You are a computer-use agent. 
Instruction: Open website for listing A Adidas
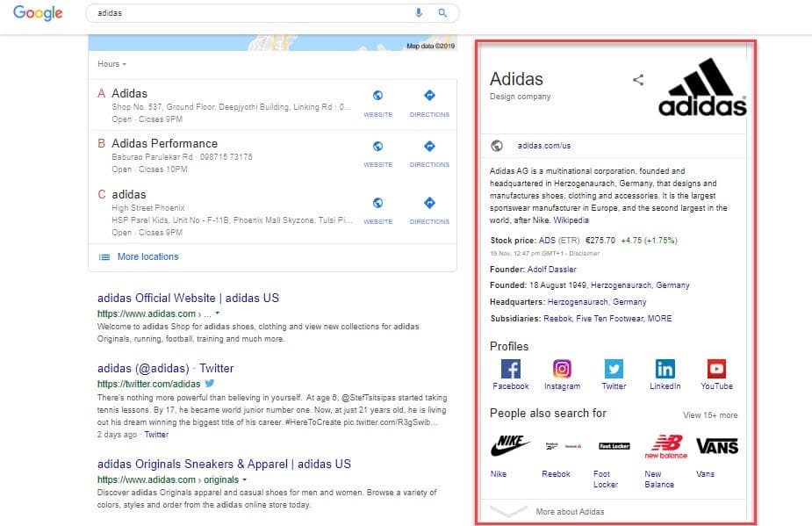[378, 103]
